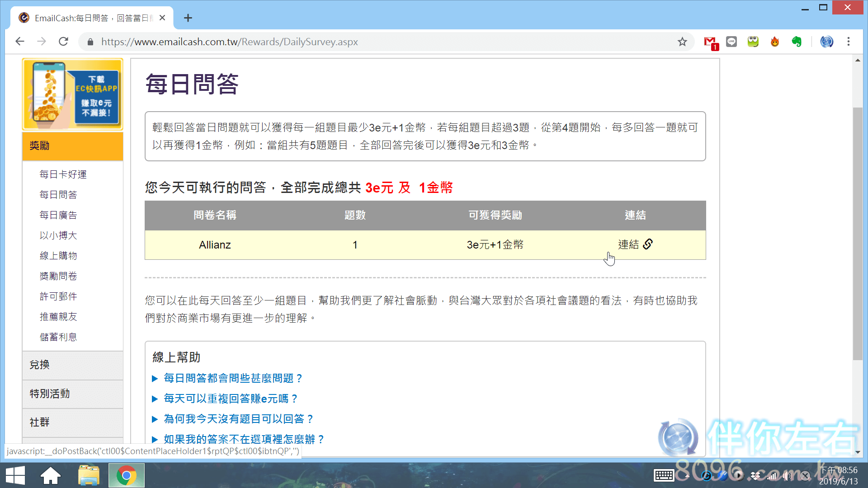The height and width of the screenshot is (488, 868).
Task: Click the site padlock icon
Action: coord(90,42)
